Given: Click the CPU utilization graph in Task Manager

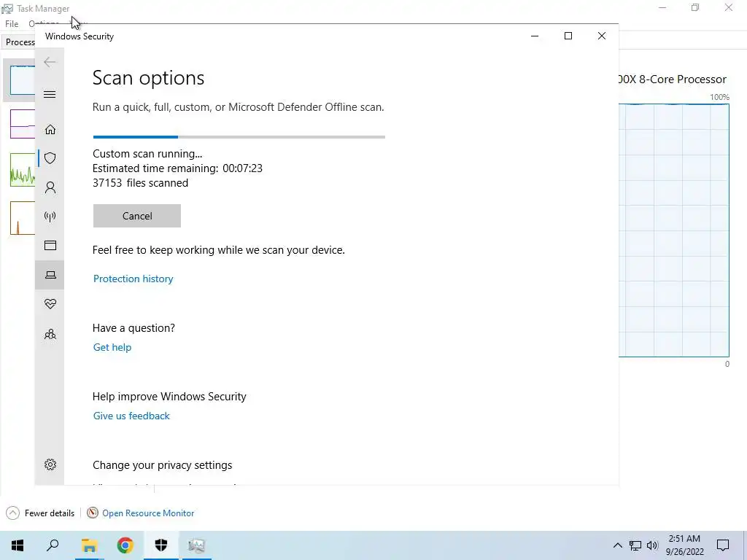Looking at the screenshot, I should pyautogui.click(x=673, y=230).
